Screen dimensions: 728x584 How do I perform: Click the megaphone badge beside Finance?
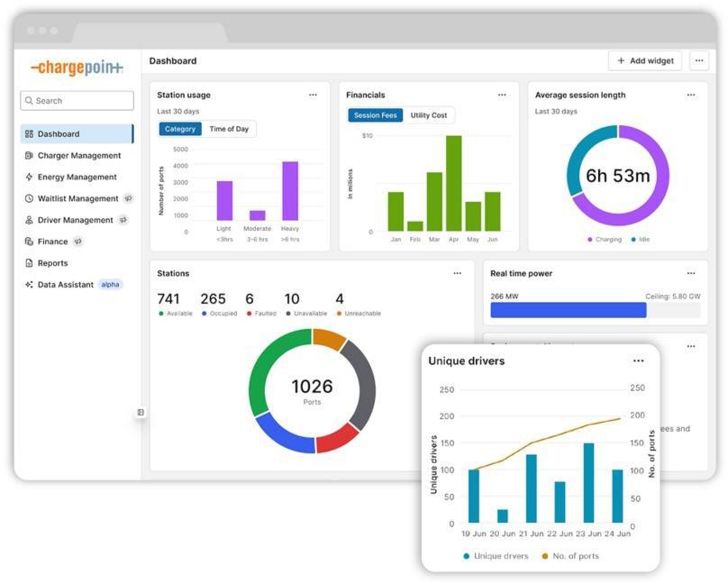pos(78,242)
